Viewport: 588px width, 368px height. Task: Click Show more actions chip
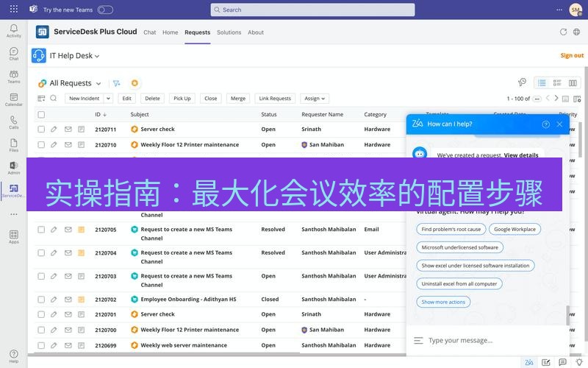point(443,302)
